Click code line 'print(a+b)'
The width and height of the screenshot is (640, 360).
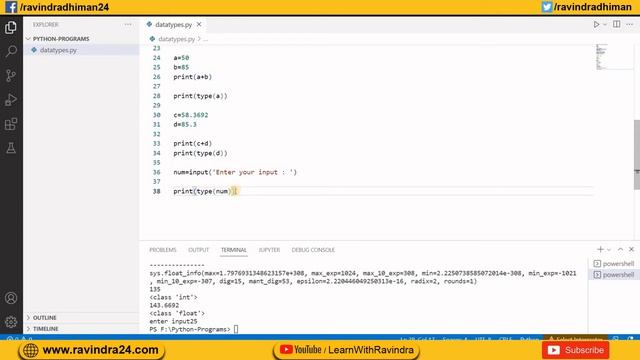[x=192, y=77]
